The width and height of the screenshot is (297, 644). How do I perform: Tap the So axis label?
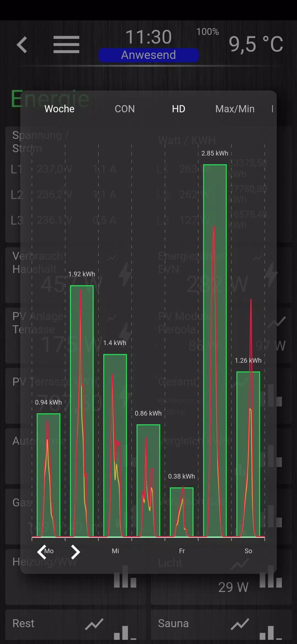point(248,551)
